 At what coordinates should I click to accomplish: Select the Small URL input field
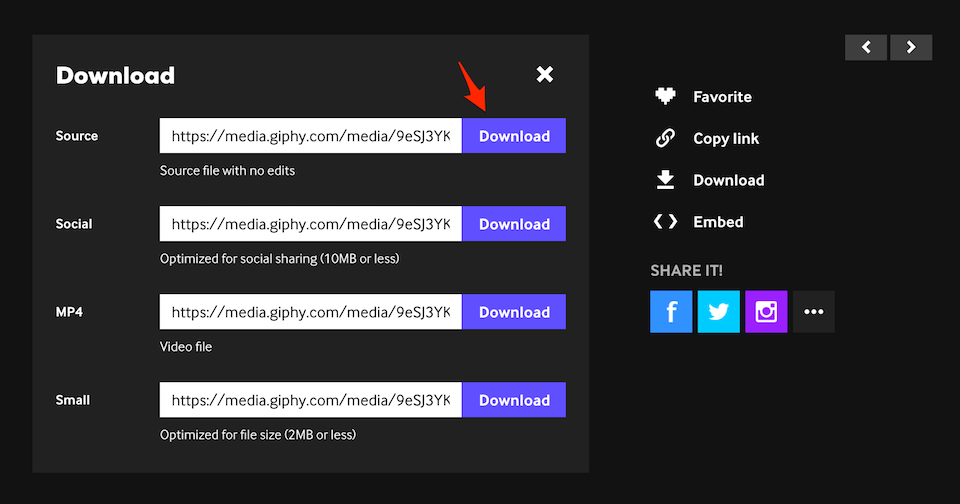(x=310, y=400)
